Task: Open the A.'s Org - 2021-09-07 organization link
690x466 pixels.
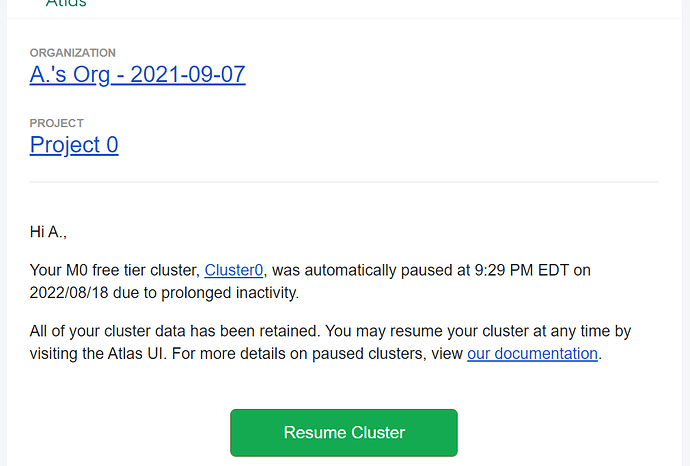Action: pyautogui.click(x=137, y=74)
